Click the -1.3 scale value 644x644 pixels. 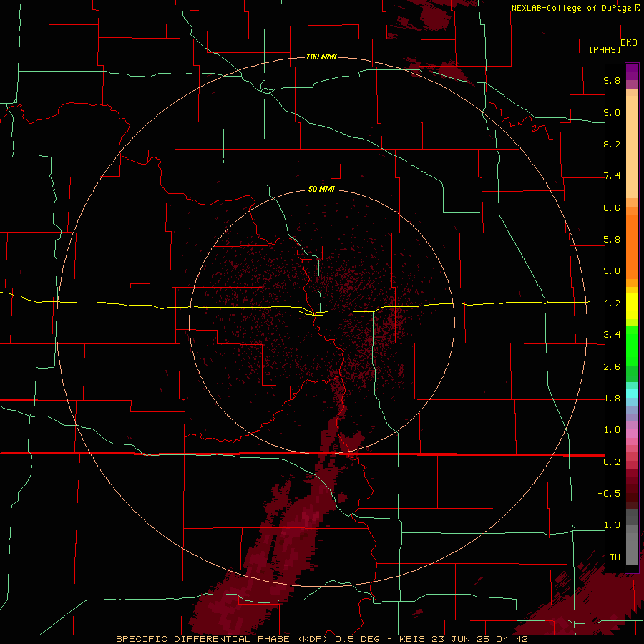point(609,525)
